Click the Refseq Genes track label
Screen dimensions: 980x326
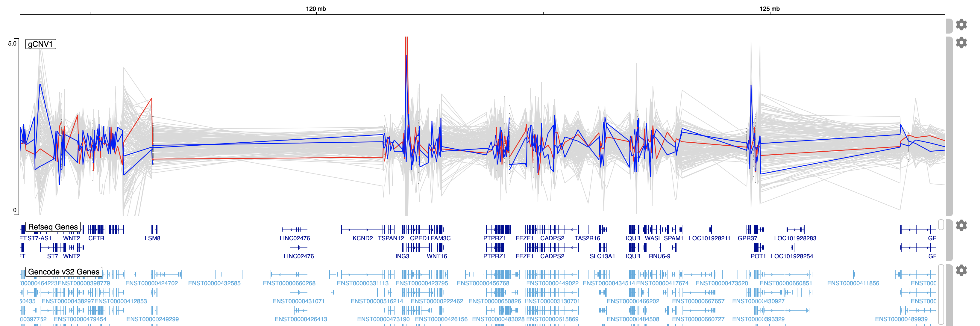click(x=53, y=227)
